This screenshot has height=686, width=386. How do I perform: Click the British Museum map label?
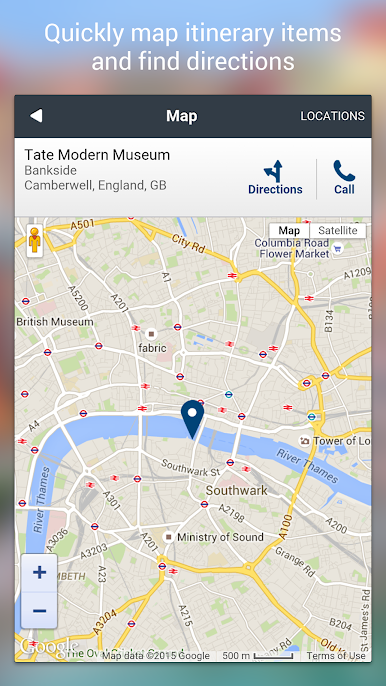55,322
